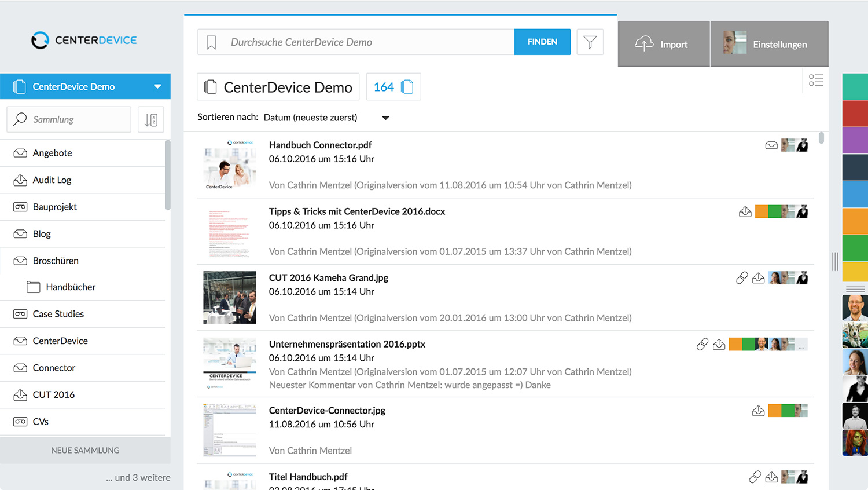Click the bookmark icon in search bar
Image resolution: width=868 pixels, height=490 pixels.
pos(211,42)
